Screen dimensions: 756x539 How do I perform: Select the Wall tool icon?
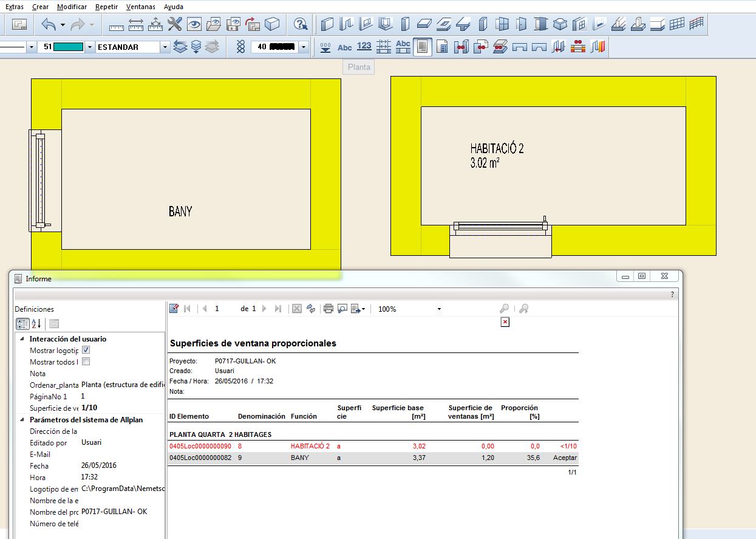(327, 25)
